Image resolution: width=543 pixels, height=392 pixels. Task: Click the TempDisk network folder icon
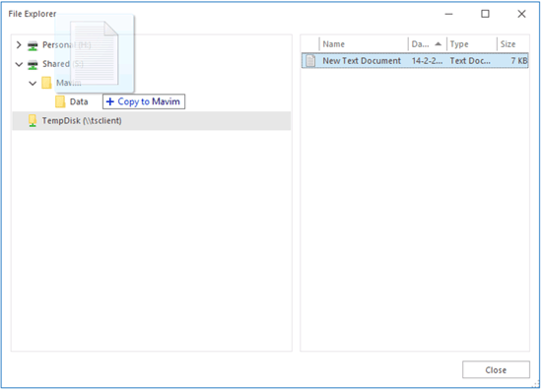point(33,121)
